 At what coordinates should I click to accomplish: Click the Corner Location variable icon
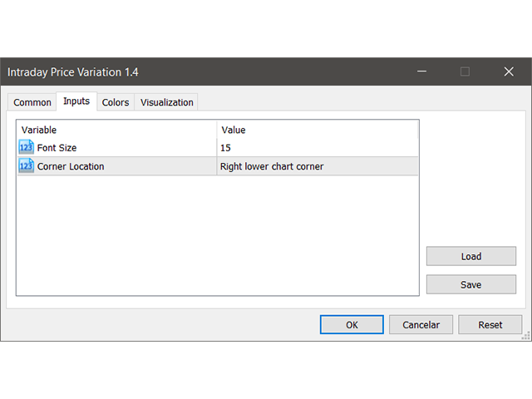tap(26, 166)
